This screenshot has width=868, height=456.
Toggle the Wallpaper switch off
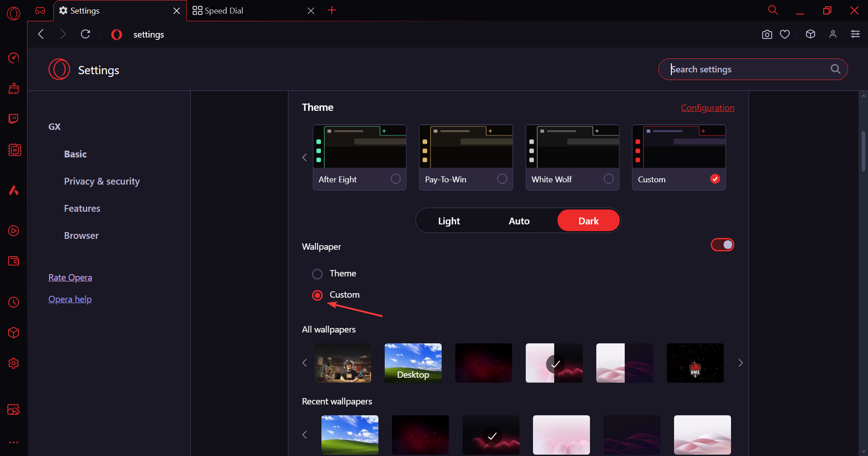pyautogui.click(x=722, y=245)
